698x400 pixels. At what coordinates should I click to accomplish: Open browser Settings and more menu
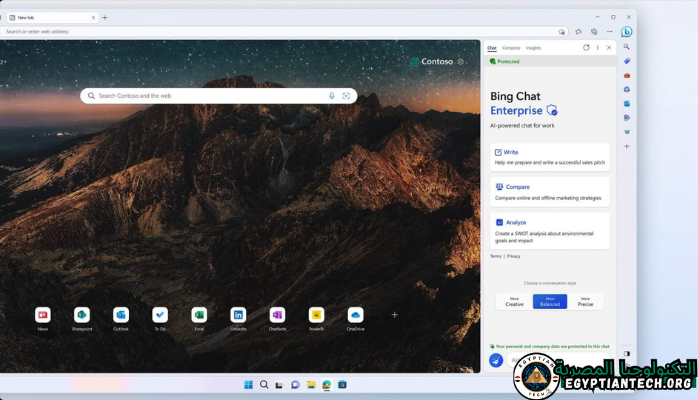(609, 32)
